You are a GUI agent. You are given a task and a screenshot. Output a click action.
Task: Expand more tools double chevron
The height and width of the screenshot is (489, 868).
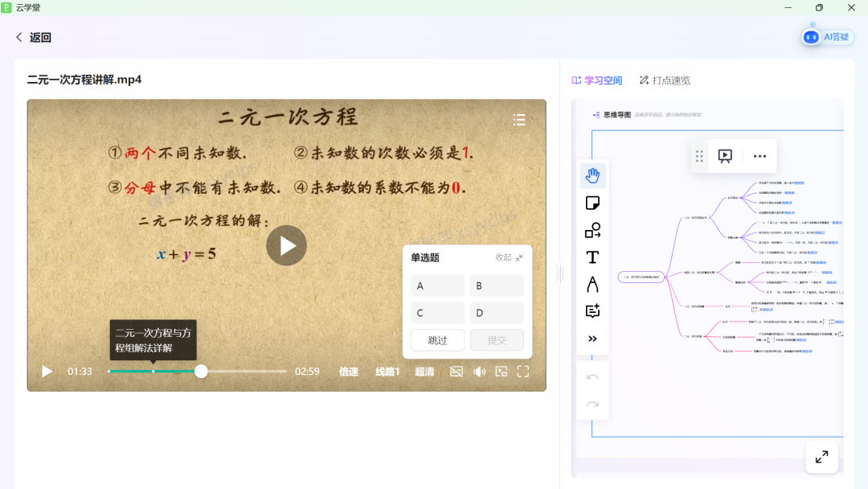coord(592,339)
